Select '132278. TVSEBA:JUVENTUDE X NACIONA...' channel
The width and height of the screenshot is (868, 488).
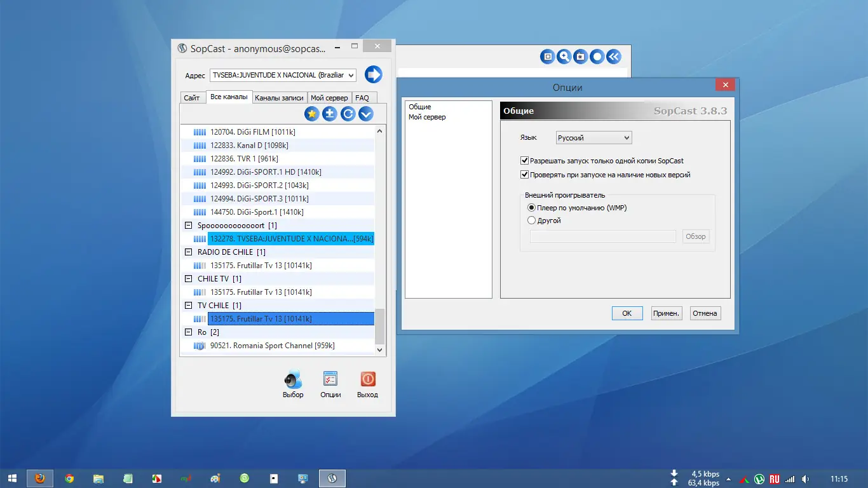coord(291,239)
